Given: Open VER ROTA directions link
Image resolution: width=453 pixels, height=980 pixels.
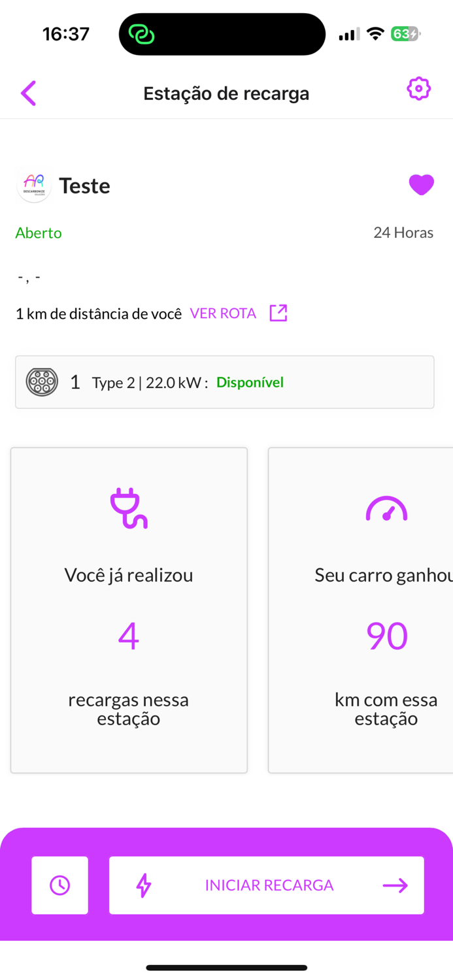Looking at the screenshot, I should tap(223, 313).
